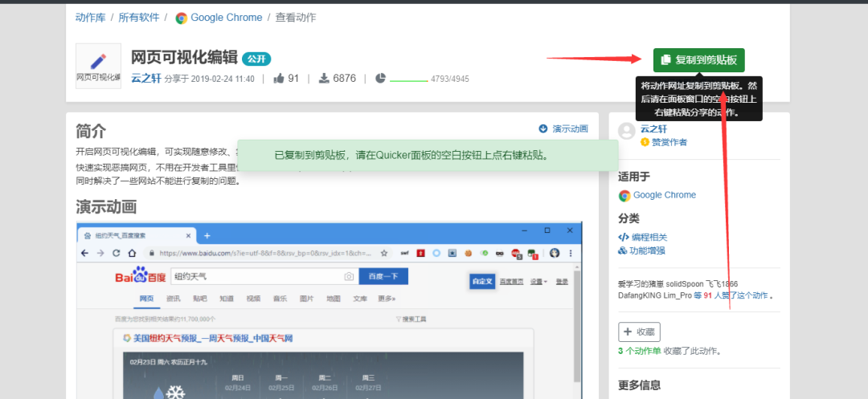868x399 pixels.
Task: Select 视频 tab in demo Baidu page
Action: 253,299
